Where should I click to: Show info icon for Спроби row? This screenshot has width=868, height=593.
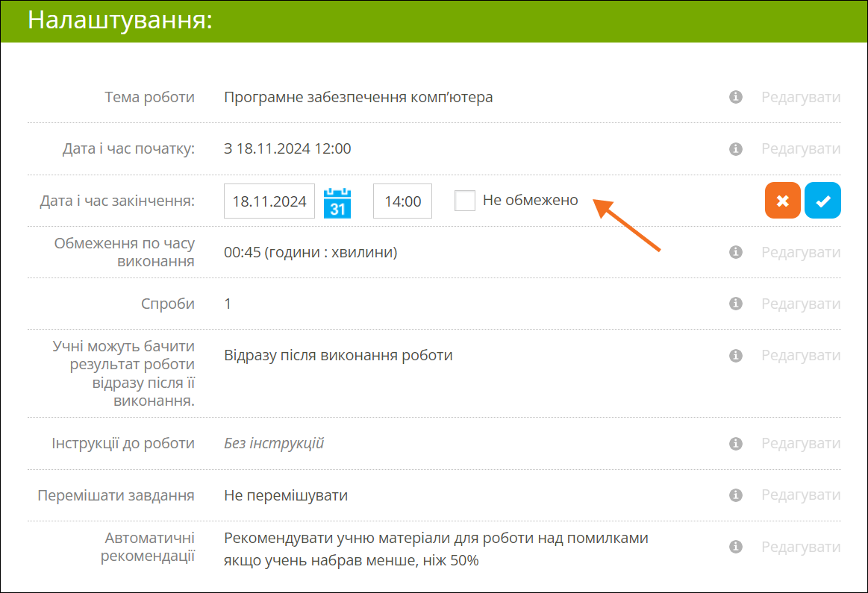736,304
